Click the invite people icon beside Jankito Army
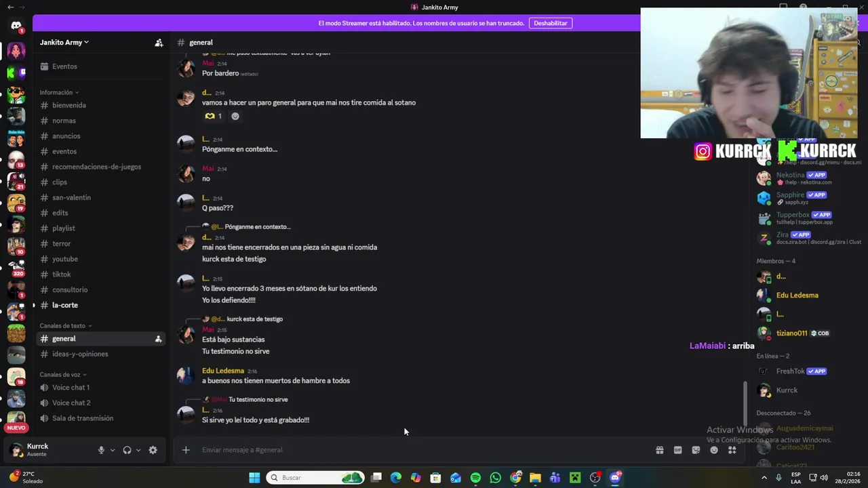Screen dimensions: 868x488 (159, 43)
